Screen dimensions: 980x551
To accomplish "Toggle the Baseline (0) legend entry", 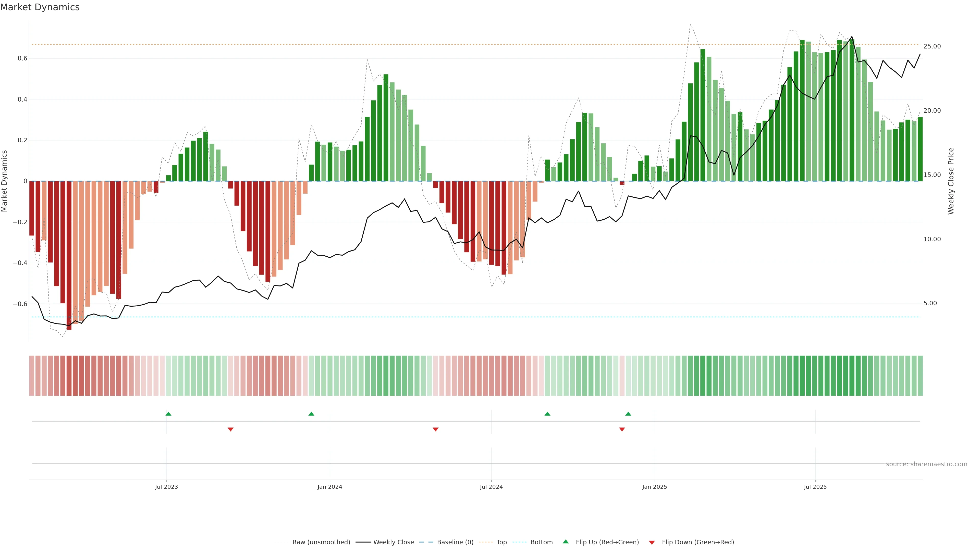I will pyautogui.click(x=455, y=542).
